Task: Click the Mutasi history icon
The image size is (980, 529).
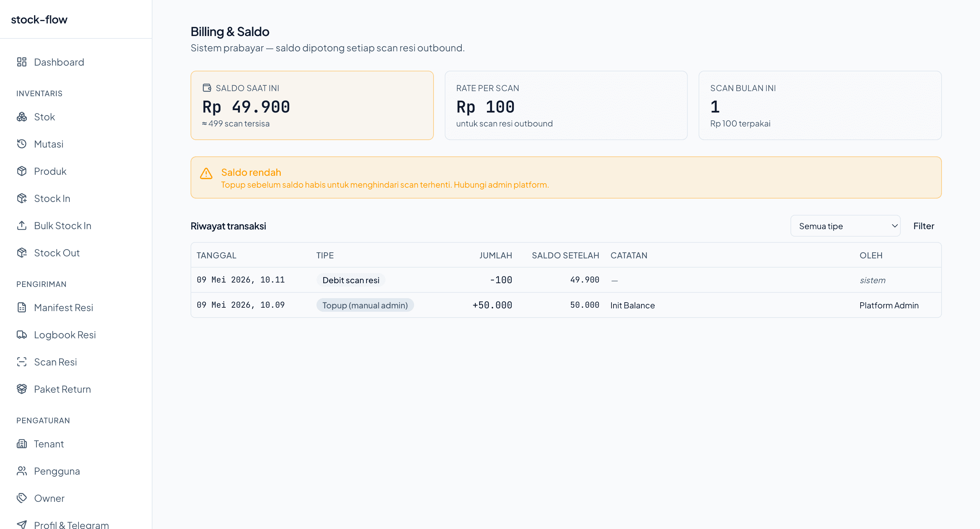Action: pyautogui.click(x=22, y=144)
